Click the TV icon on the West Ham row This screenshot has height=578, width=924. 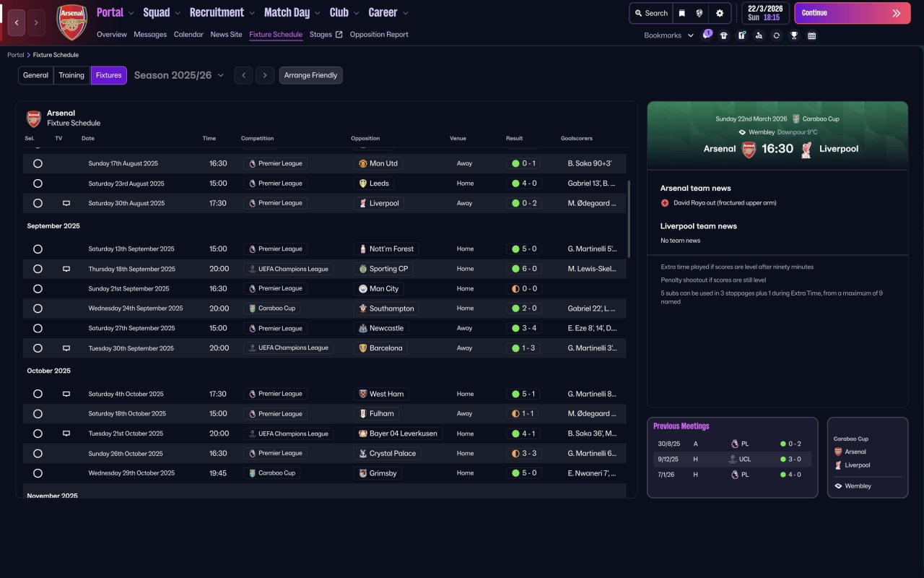coord(66,394)
